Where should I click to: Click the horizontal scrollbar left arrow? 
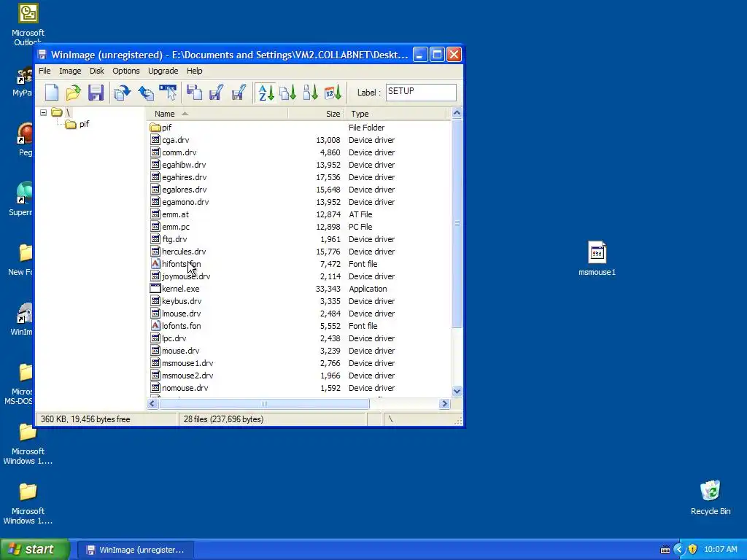pos(152,404)
